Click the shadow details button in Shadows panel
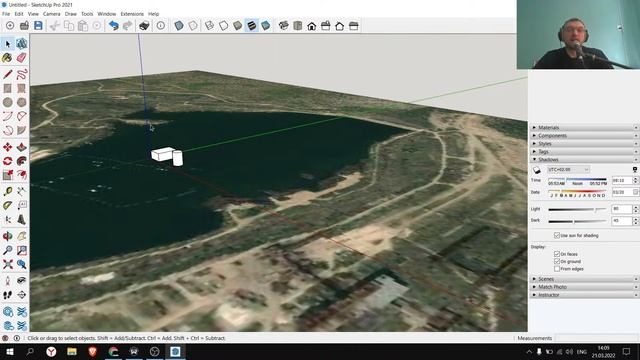Viewport: 640px width, 360px height. tap(635, 169)
